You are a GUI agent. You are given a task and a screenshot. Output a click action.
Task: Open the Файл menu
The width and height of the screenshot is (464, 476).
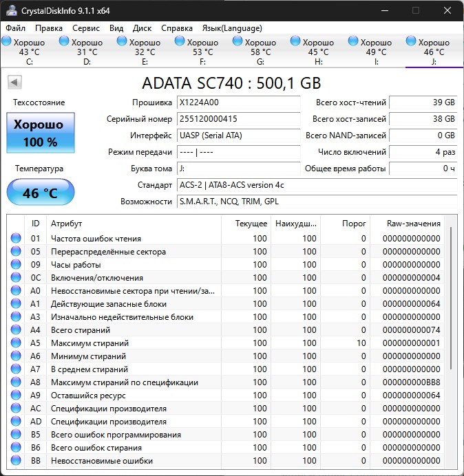[15, 28]
